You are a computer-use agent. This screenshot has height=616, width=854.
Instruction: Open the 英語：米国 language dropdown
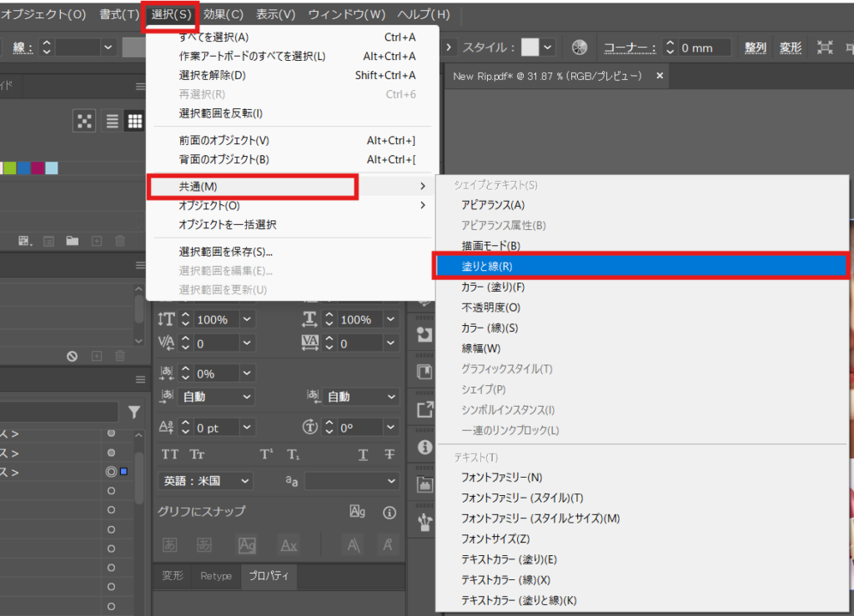click(205, 481)
